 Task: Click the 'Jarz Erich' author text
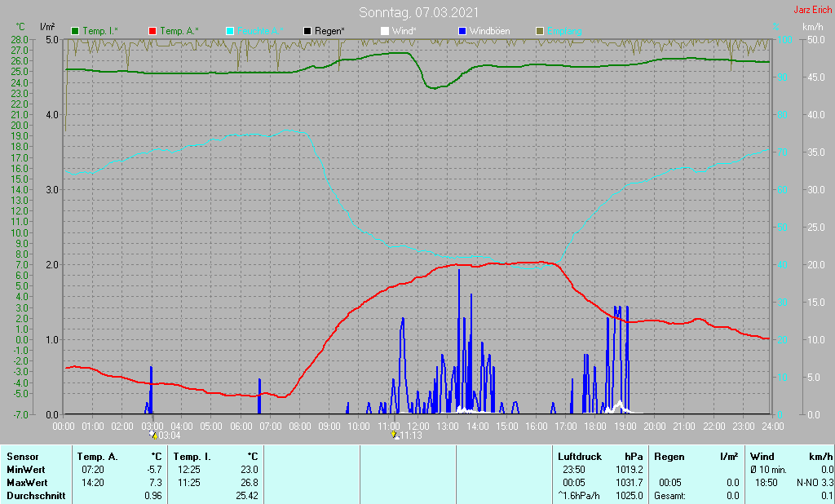(813, 10)
